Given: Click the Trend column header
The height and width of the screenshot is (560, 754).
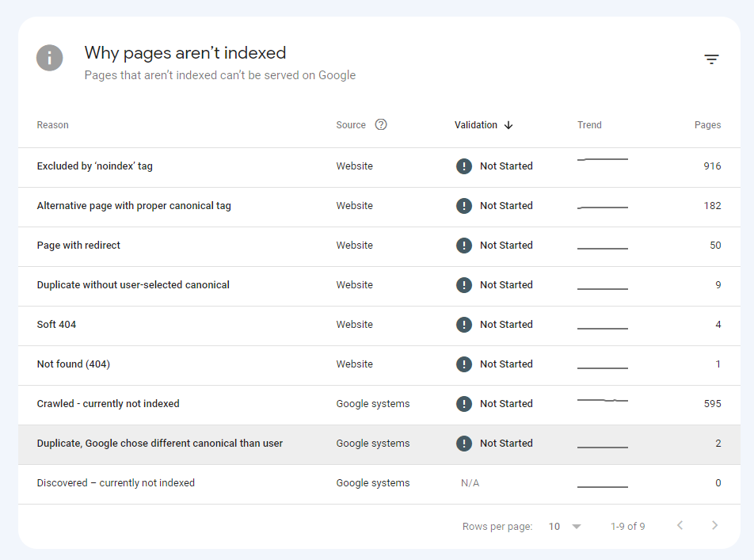Looking at the screenshot, I should coord(589,125).
